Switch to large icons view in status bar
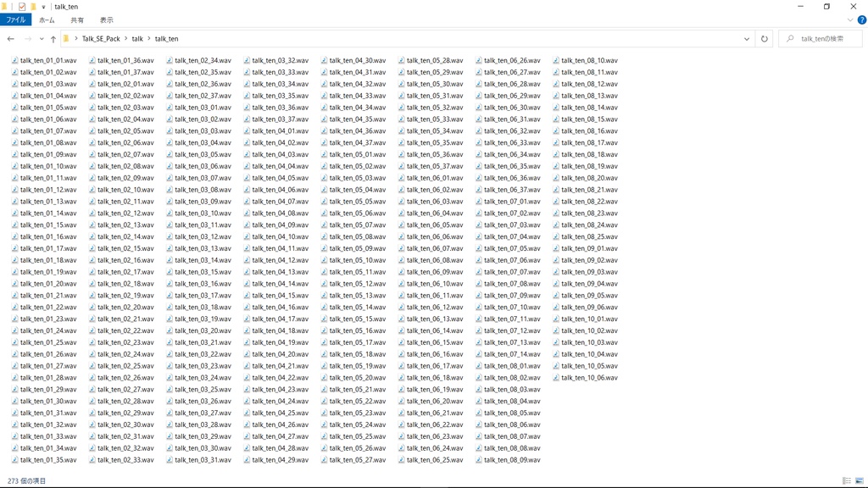Screen dimensions: 868x488 coord(860,481)
